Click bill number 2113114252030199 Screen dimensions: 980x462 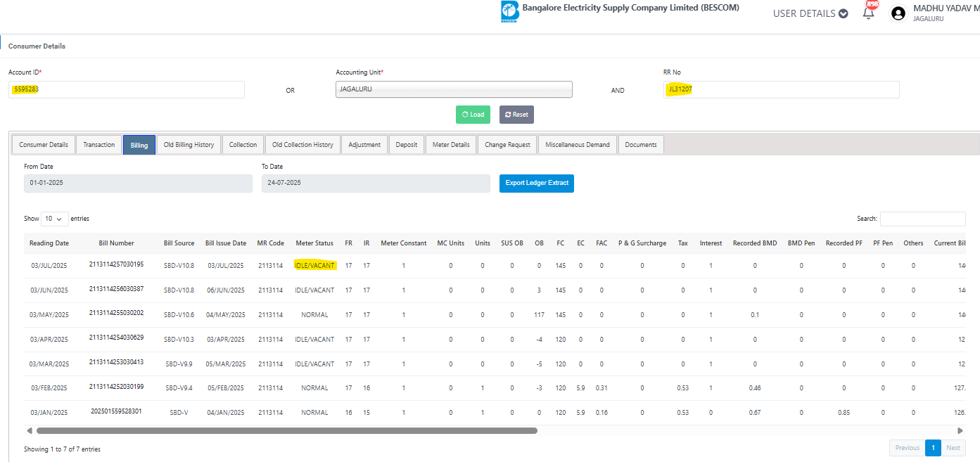pyautogui.click(x=116, y=387)
